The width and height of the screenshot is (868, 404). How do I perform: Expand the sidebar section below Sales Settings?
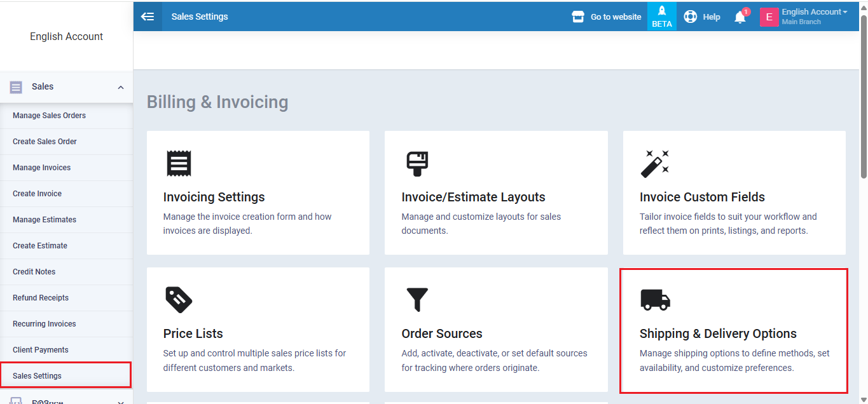point(121,401)
